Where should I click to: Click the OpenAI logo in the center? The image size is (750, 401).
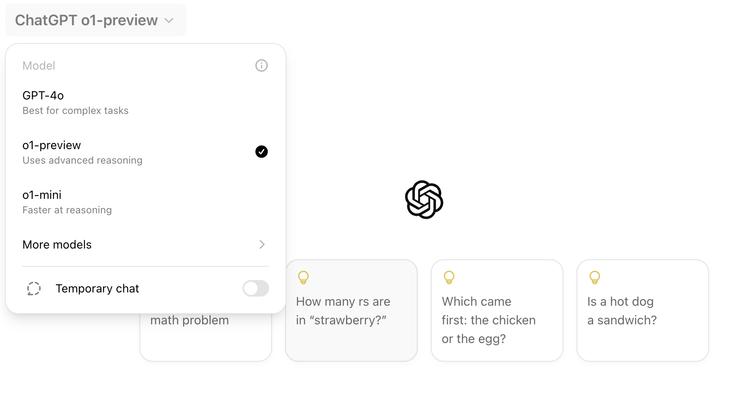(x=424, y=200)
